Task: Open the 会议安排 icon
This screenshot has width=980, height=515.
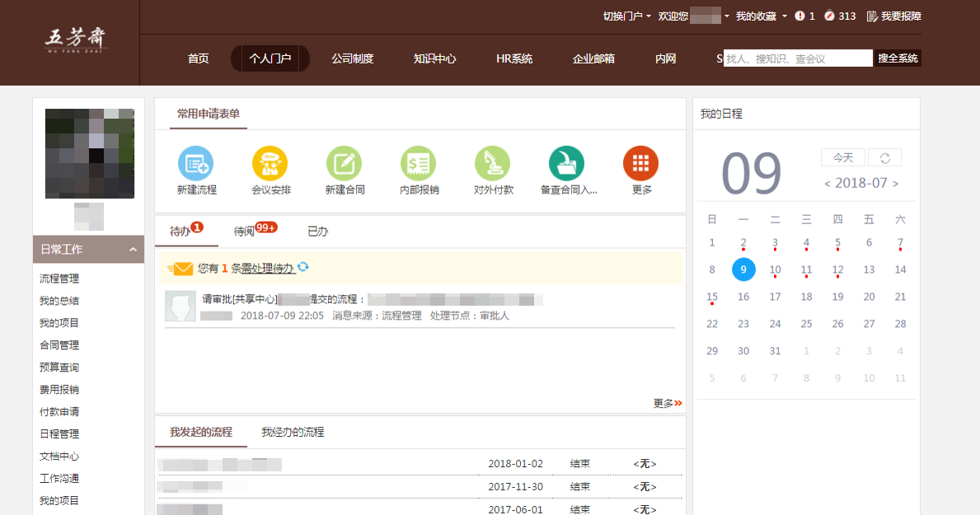Action: [x=270, y=163]
